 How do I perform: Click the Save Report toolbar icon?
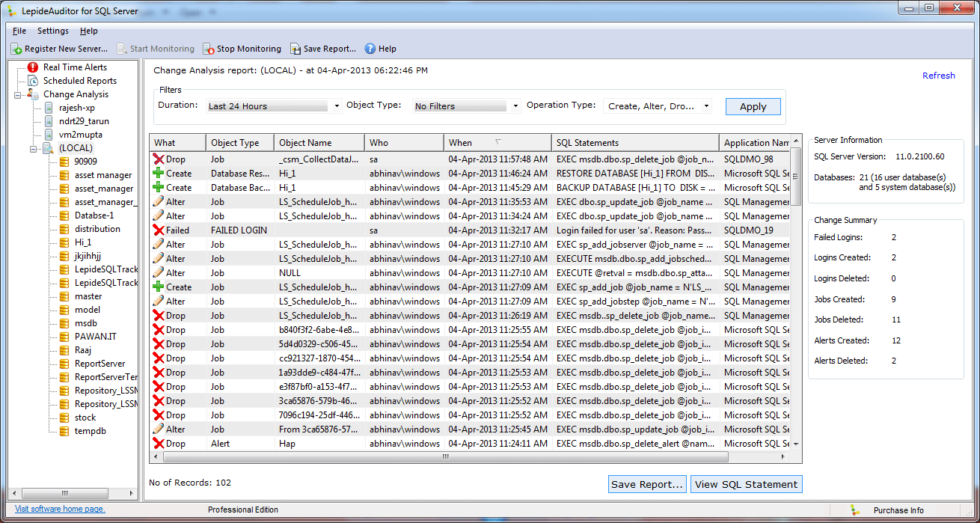(295, 49)
